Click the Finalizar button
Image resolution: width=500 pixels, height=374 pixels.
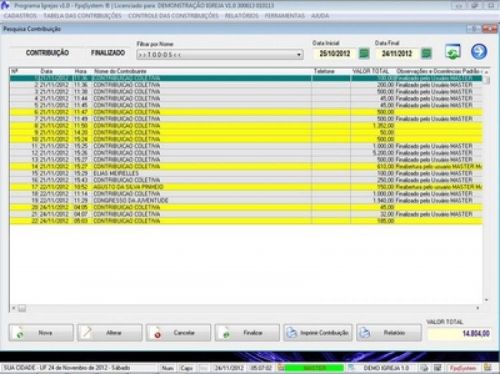(x=247, y=333)
